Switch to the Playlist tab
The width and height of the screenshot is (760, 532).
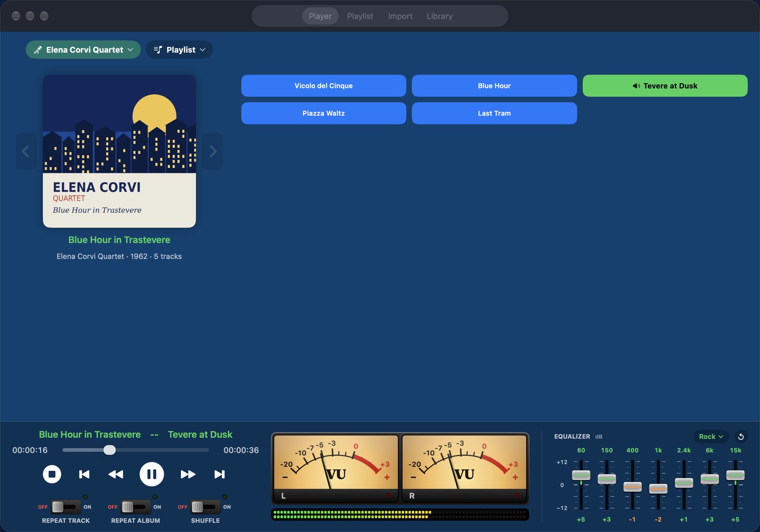[x=360, y=16]
